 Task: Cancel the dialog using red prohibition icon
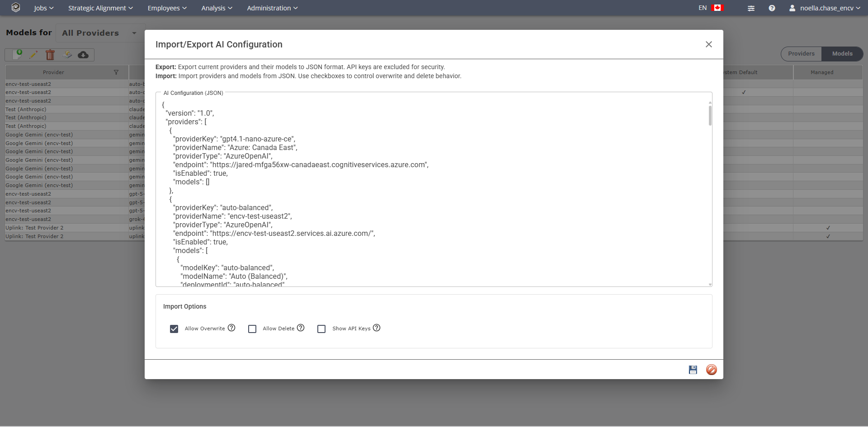coord(712,370)
